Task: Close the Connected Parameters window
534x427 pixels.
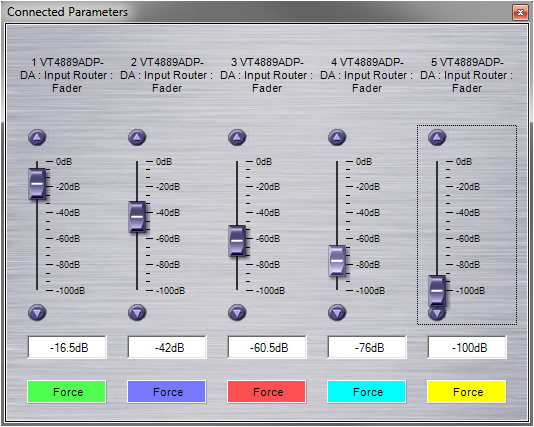Action: (x=520, y=13)
